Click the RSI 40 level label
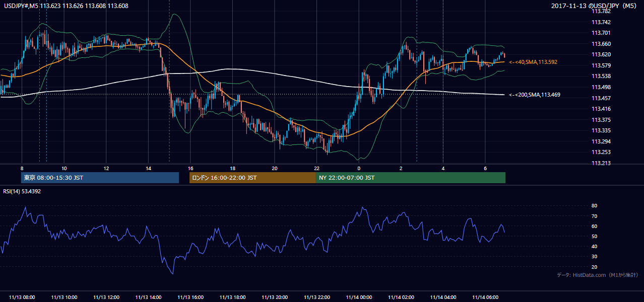This screenshot has height=302, width=644. [594, 246]
